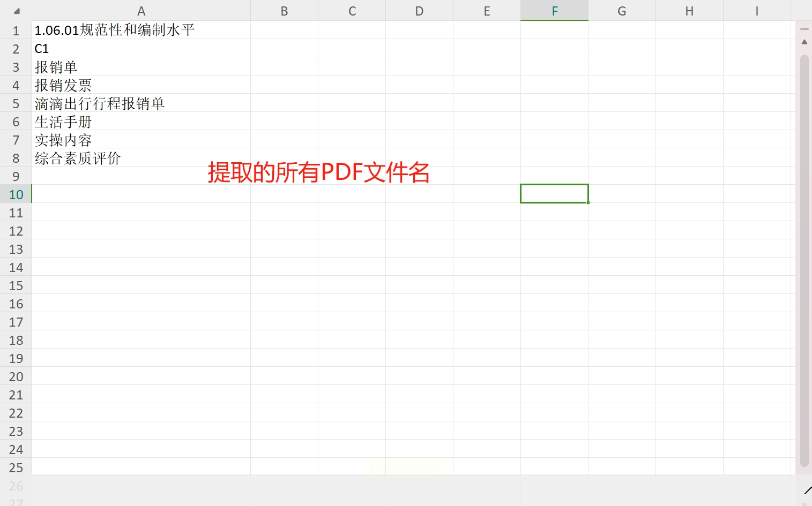Image resolution: width=812 pixels, height=506 pixels.
Task: Select column E header
Action: 487,11
